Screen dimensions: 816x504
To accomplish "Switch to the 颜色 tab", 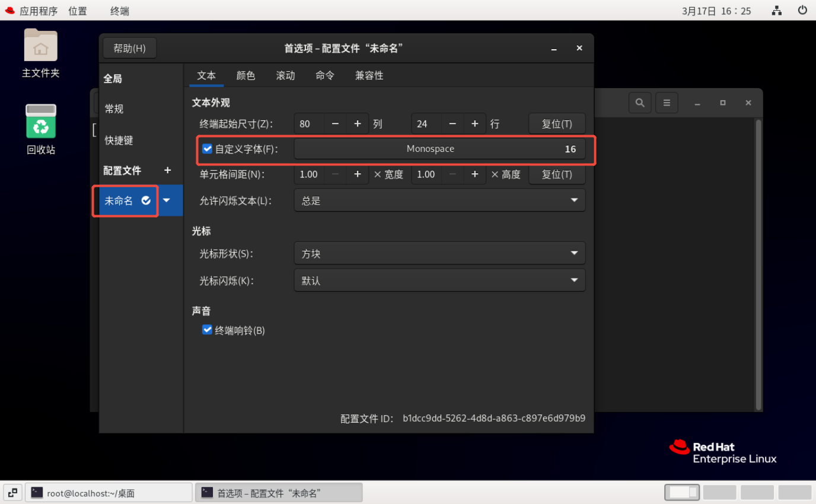I will coord(246,75).
